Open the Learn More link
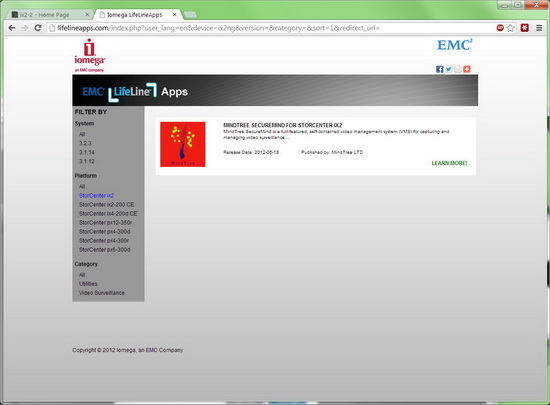 [x=449, y=163]
